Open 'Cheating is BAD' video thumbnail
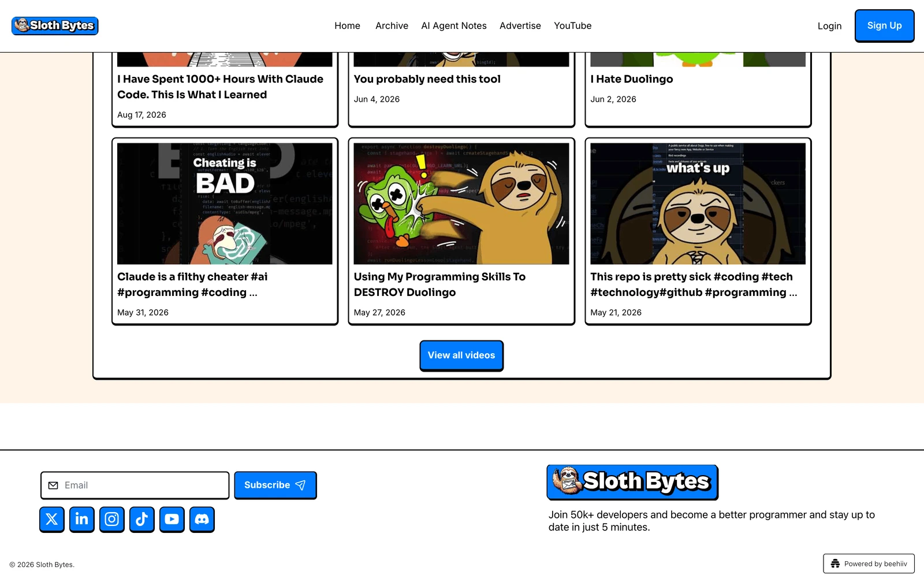 click(225, 203)
